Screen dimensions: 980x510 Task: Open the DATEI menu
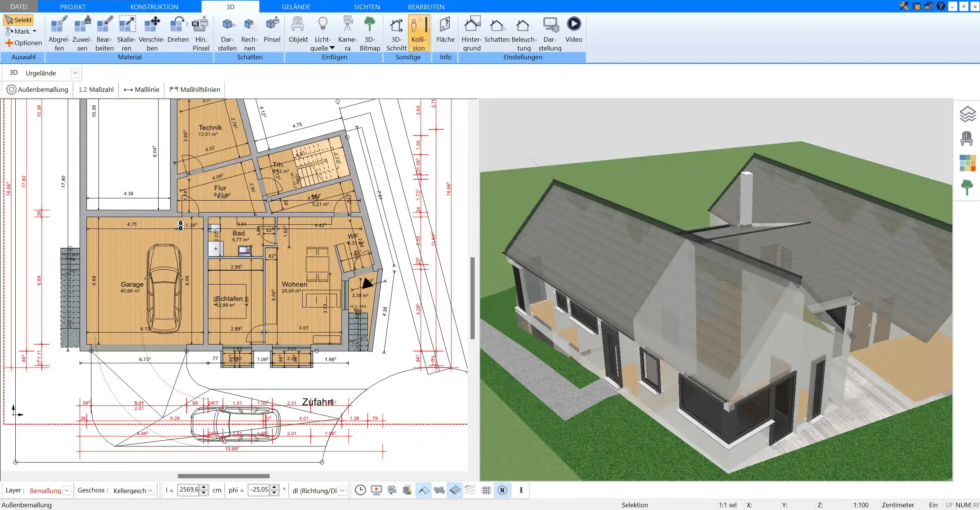click(x=19, y=7)
